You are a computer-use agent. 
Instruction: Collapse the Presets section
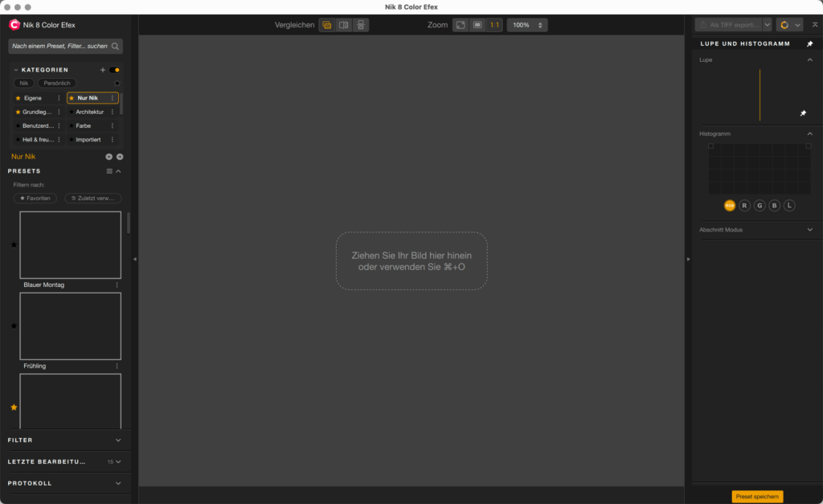point(119,171)
